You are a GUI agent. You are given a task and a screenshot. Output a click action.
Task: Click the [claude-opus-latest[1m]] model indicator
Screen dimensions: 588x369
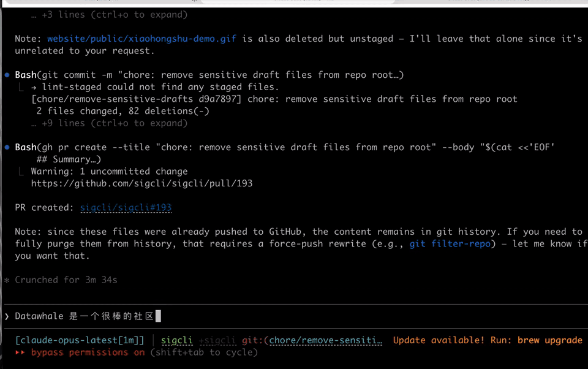click(x=80, y=340)
